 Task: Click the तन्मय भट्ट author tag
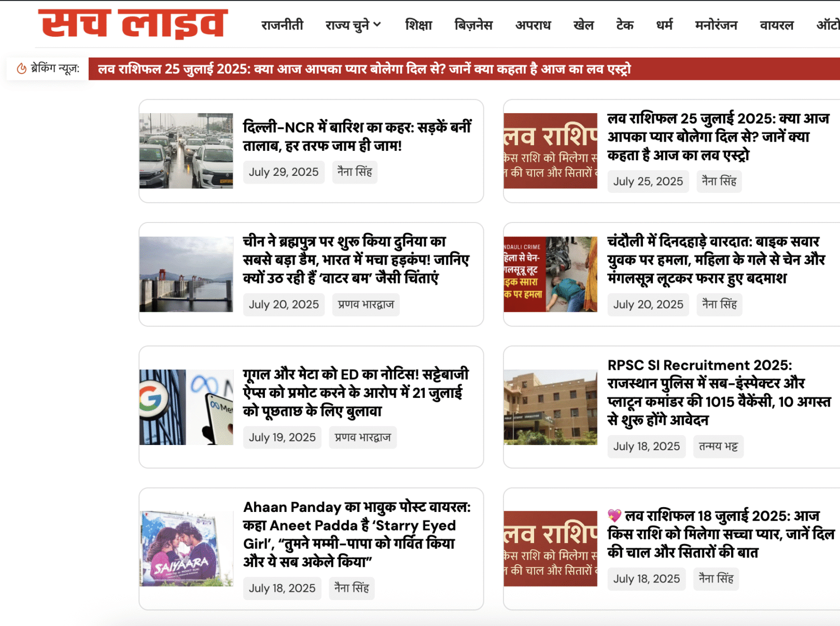pyautogui.click(x=719, y=447)
